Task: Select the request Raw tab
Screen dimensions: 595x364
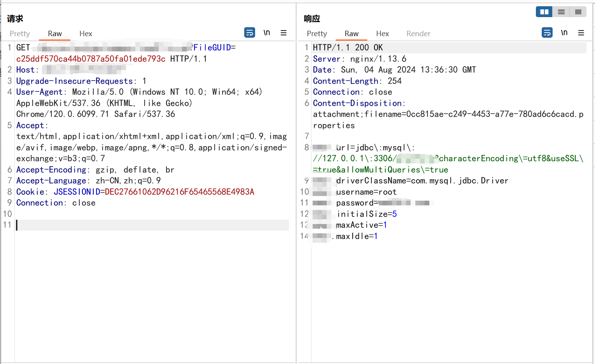Action: coord(55,34)
